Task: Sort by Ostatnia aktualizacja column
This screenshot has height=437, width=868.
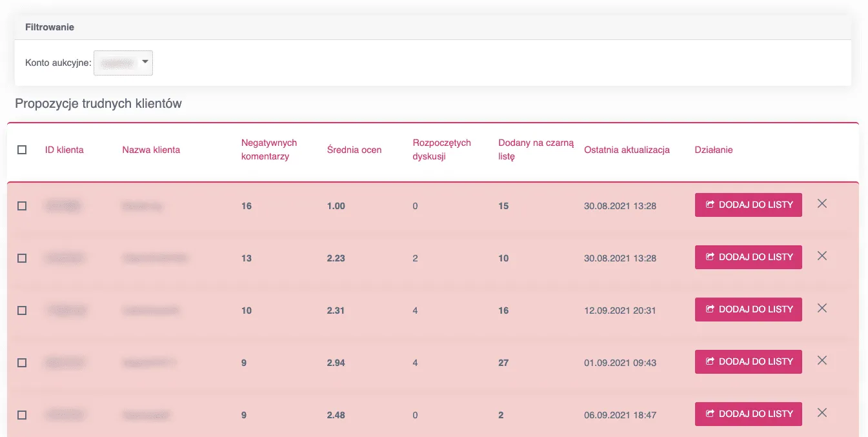Action: click(627, 150)
